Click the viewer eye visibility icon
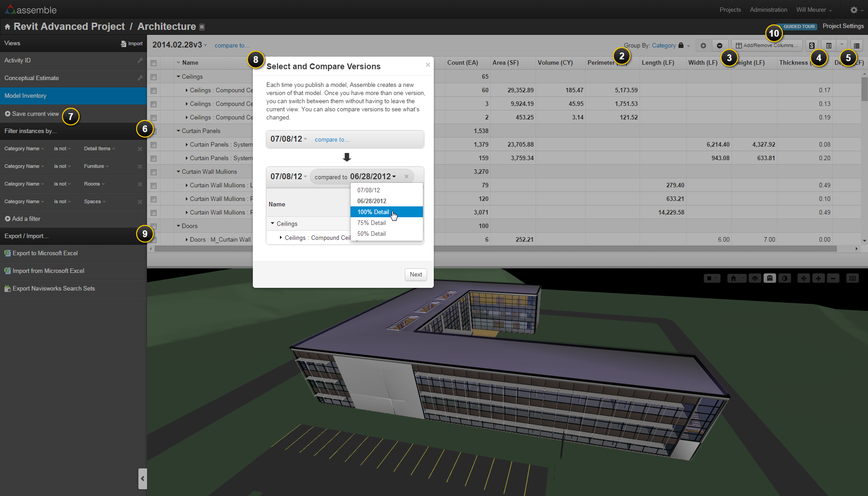Viewport: 868px width, 496px height. pyautogui.click(x=754, y=278)
